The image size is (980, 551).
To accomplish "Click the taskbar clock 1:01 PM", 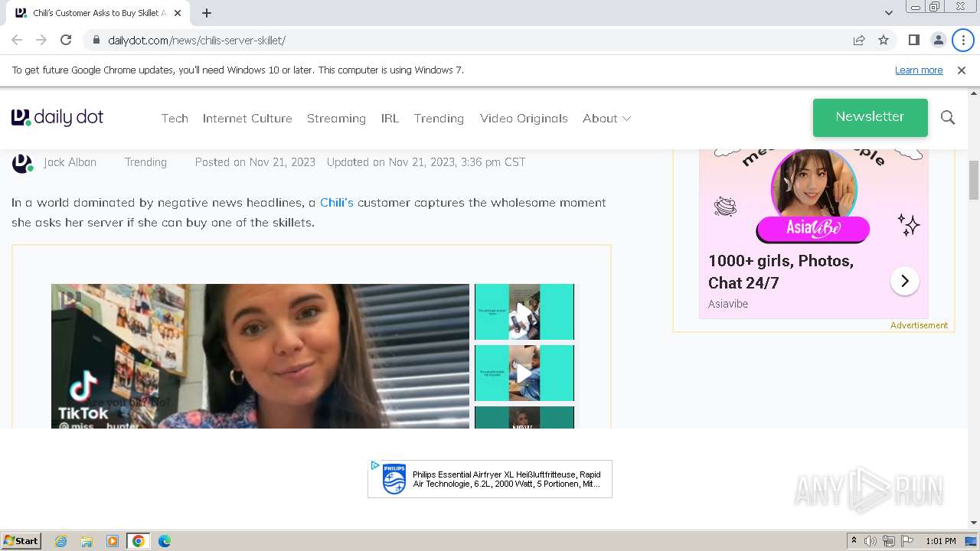I will tap(940, 541).
